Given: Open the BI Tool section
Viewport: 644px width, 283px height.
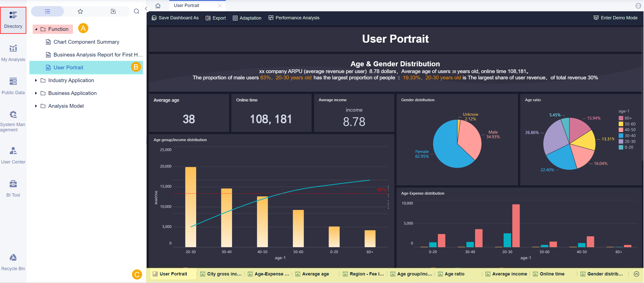Looking at the screenshot, I should 13,189.
